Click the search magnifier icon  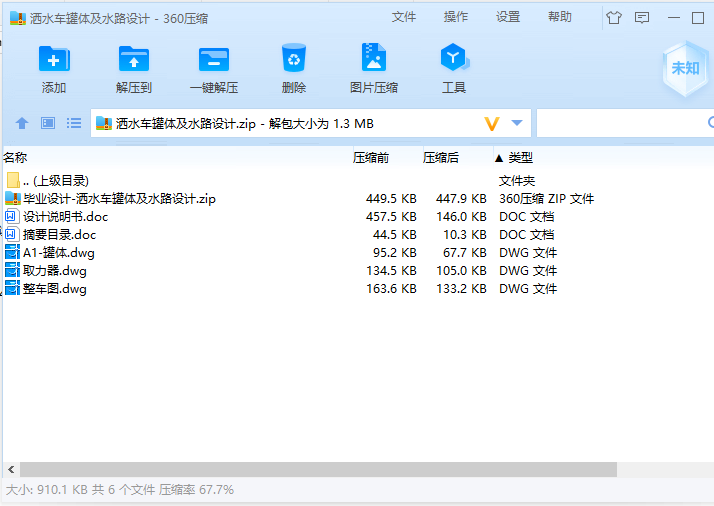coord(711,122)
